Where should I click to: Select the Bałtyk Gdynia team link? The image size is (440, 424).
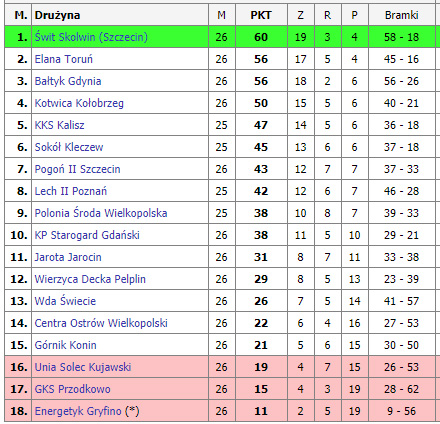68,81
